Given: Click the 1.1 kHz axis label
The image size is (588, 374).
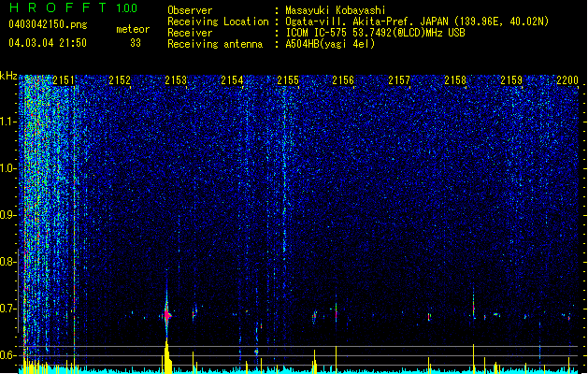Looking at the screenshot, I should (x=8, y=122).
